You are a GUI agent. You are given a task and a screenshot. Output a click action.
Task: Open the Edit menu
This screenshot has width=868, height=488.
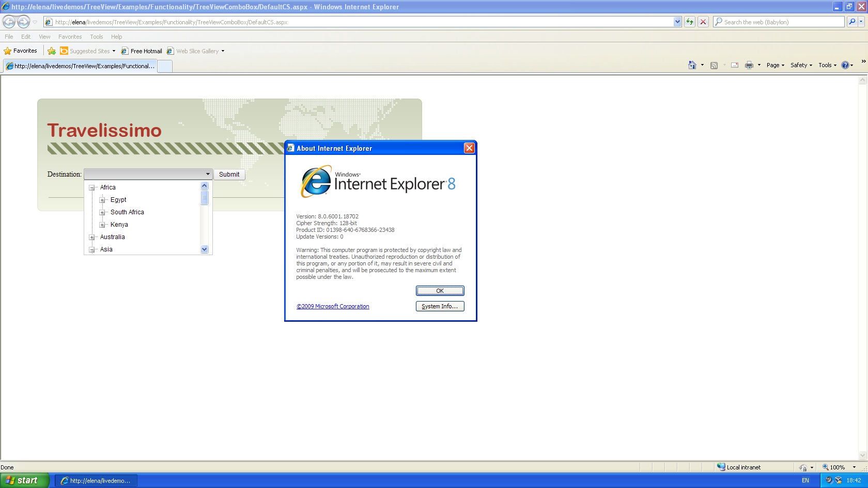26,37
